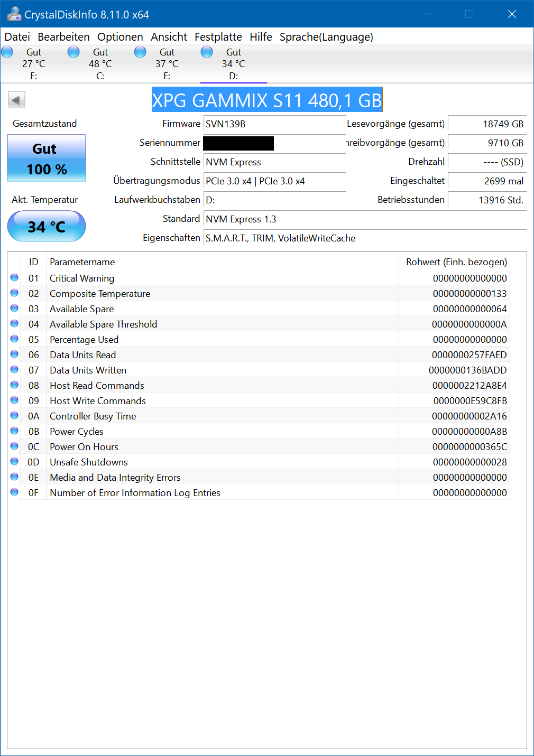Switch to the E: drive tab at 37 °C
The image size is (534, 756).
[x=167, y=64]
